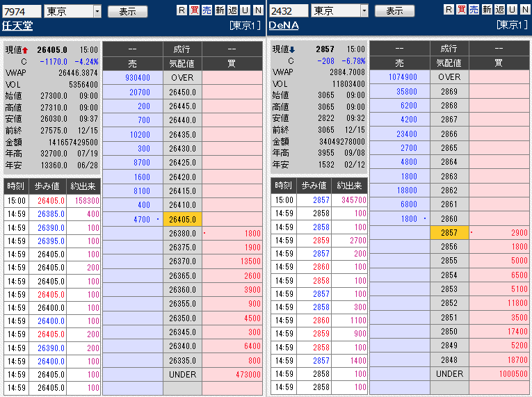Click sell quantity 23400 at 2866
Image resolution: width=532 pixels, height=397 pixels.
pos(407,134)
